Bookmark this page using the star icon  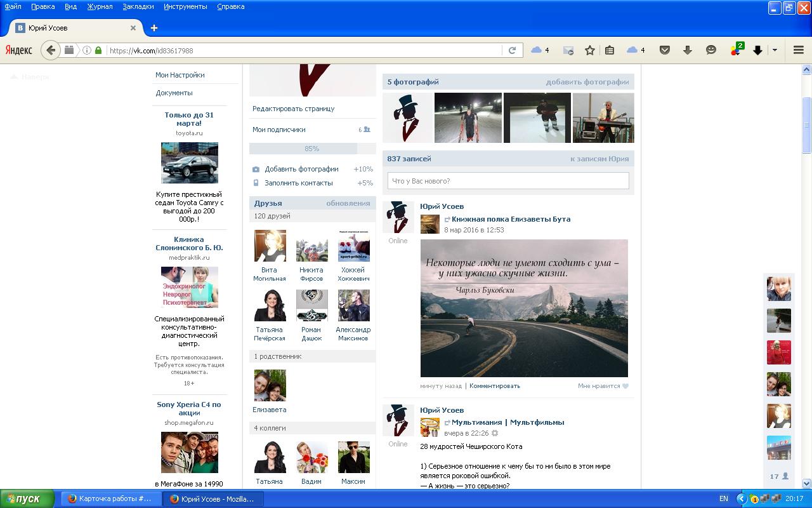pos(590,50)
